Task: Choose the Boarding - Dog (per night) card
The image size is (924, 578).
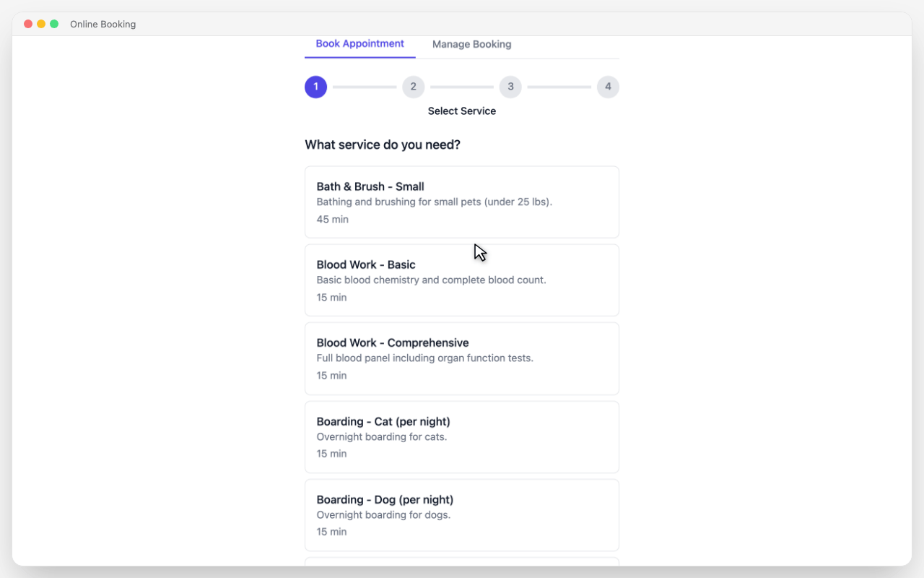Action: (461, 514)
